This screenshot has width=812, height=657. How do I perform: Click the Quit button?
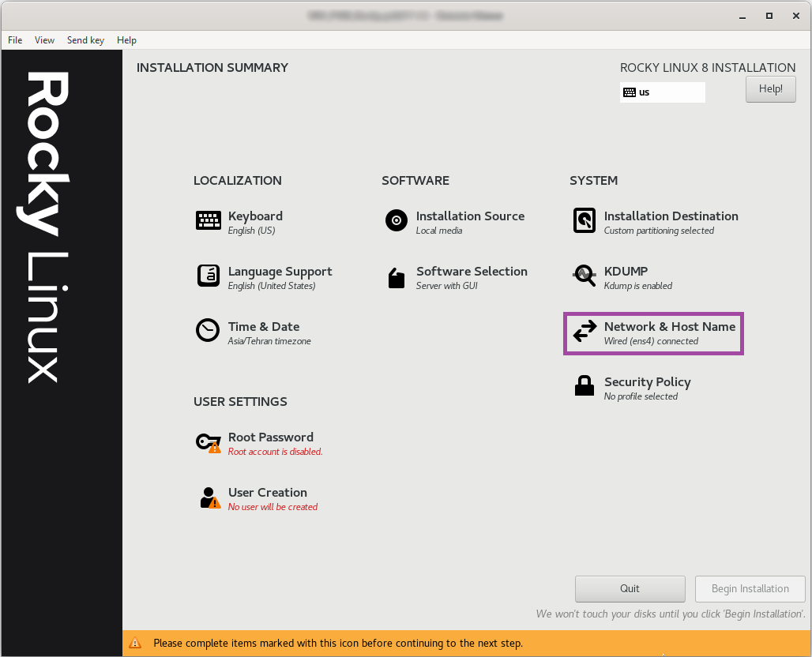[630, 588]
